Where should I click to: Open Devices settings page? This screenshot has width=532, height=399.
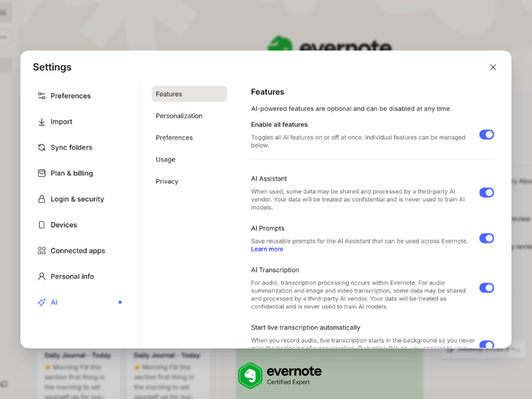[64, 225]
